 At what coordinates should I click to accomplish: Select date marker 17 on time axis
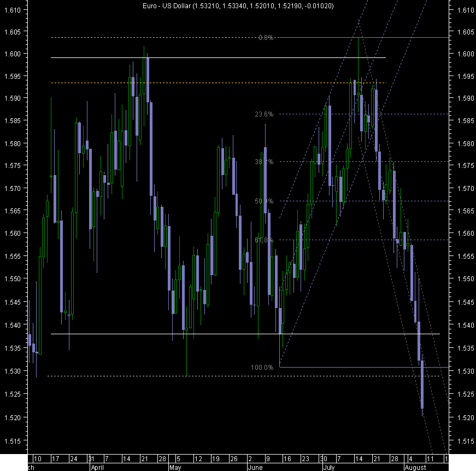56,459
